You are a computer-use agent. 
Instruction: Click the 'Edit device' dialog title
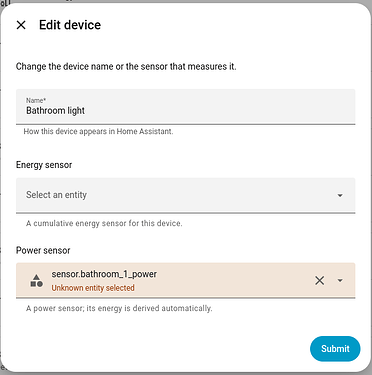click(70, 25)
